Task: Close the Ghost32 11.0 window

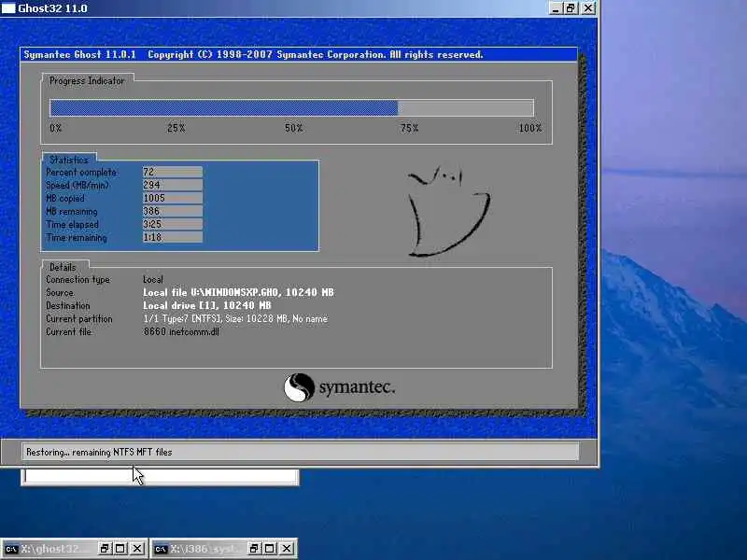Action: click(588, 8)
